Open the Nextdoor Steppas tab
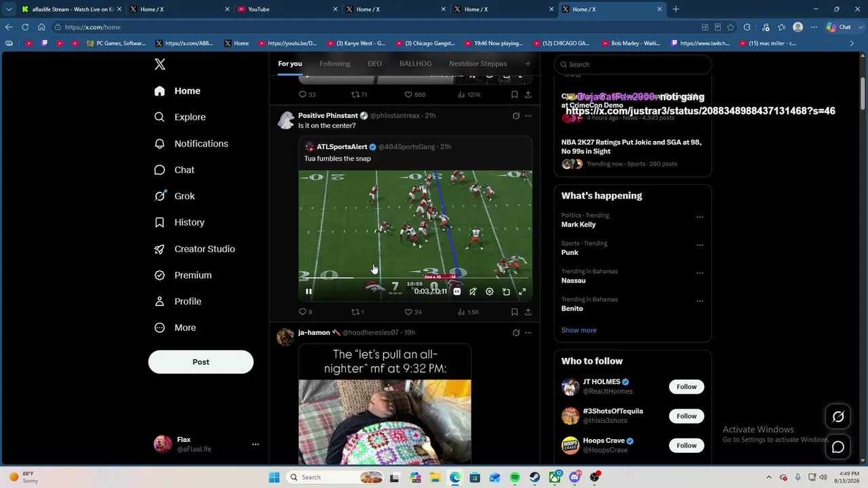This screenshot has width=868, height=488. pos(478,64)
